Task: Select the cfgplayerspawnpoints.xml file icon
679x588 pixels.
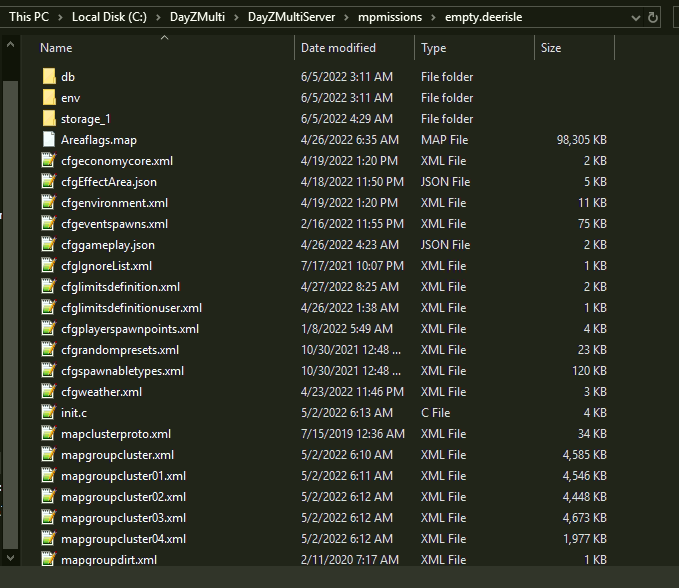Action: click(49, 329)
